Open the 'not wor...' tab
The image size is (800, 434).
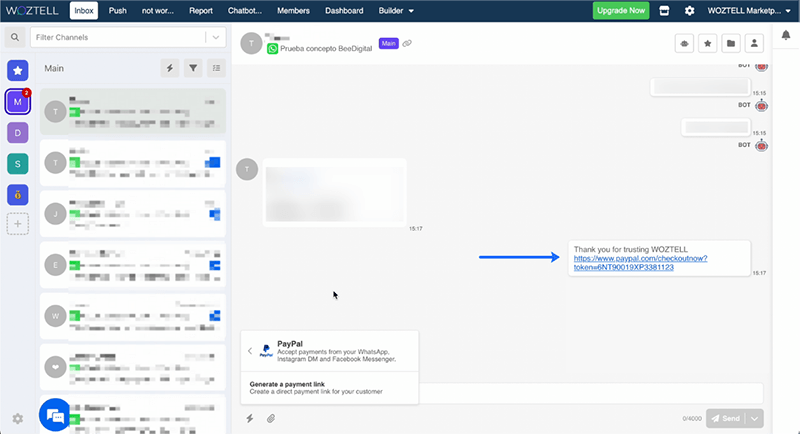point(158,11)
